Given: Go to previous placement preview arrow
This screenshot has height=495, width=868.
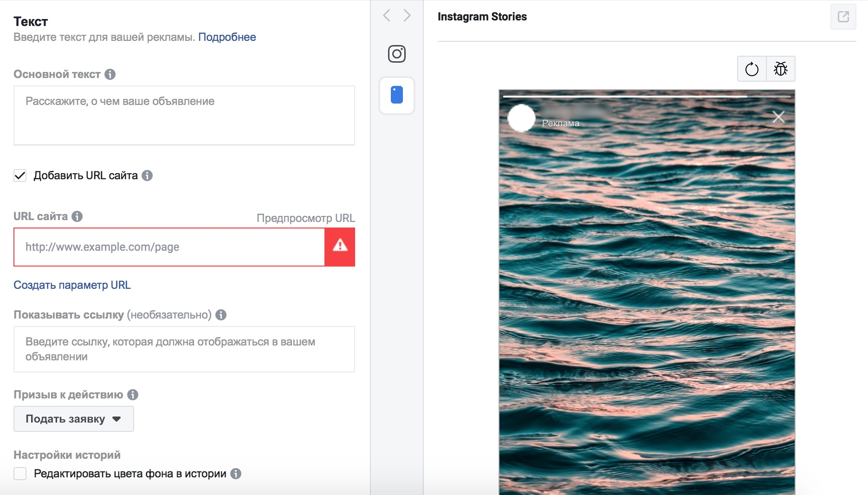Looking at the screenshot, I should (387, 15).
